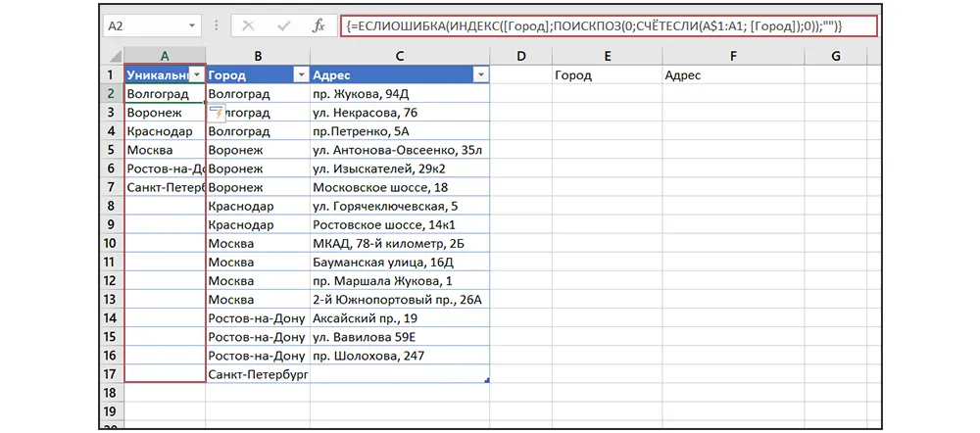Confirm entry with the checkmark Enter icon

pyautogui.click(x=284, y=26)
